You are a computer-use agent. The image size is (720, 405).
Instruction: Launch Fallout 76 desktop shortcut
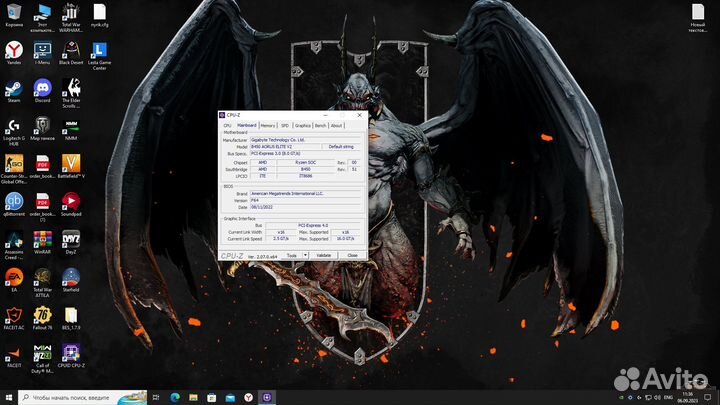click(x=42, y=318)
